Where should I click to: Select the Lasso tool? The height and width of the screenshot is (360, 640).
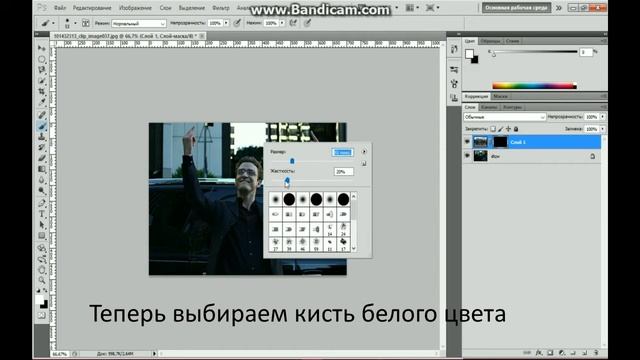pos(42,70)
